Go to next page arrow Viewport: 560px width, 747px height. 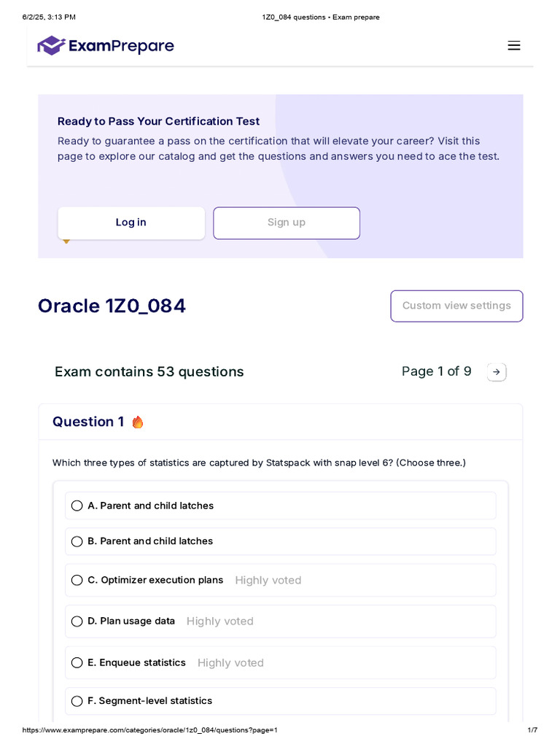point(497,372)
